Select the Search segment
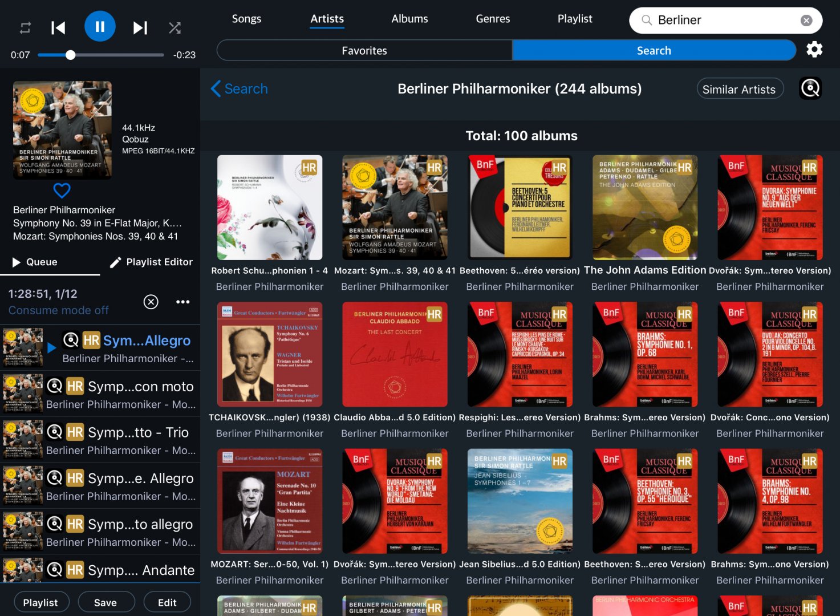The image size is (840, 616). (x=654, y=50)
